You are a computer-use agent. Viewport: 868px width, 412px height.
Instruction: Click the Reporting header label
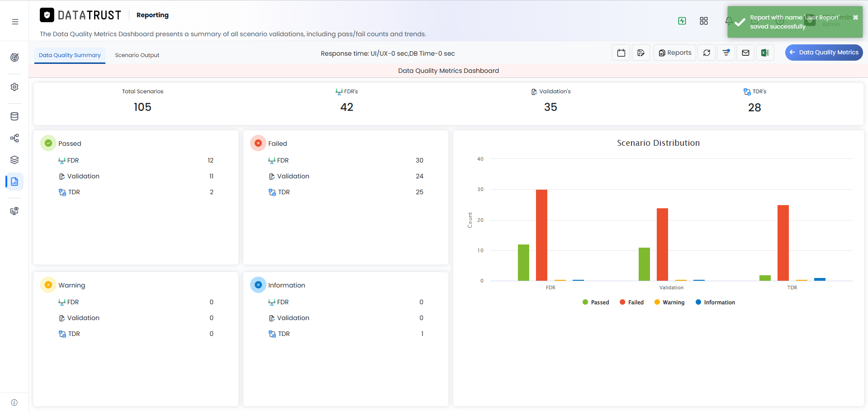[152, 15]
